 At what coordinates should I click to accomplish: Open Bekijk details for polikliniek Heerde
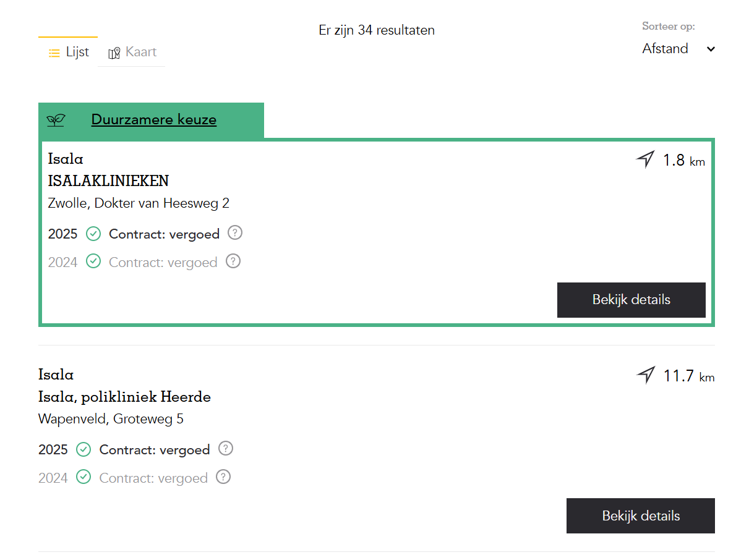(x=640, y=515)
